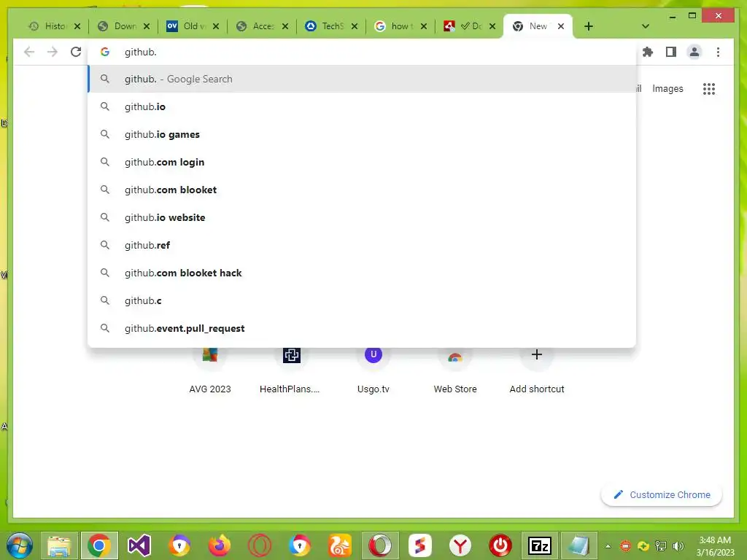
Task: Open the HealthPlans shortcut tile
Action: click(291, 370)
